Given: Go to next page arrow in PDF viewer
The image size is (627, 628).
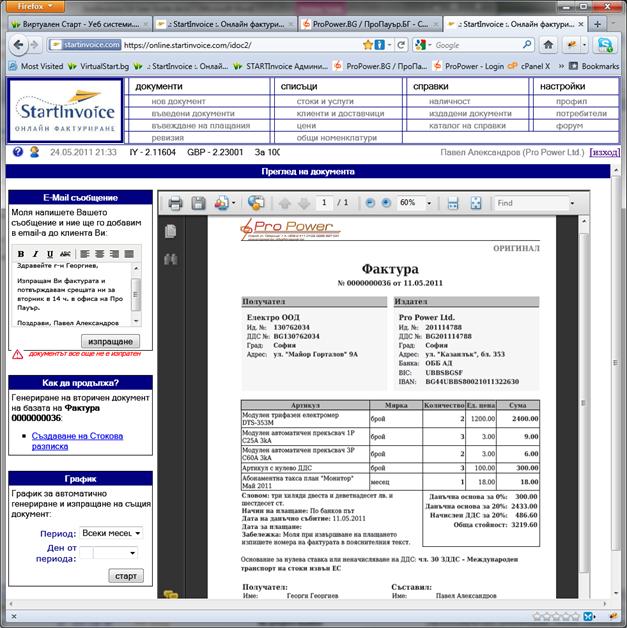Looking at the screenshot, I should tap(304, 203).
